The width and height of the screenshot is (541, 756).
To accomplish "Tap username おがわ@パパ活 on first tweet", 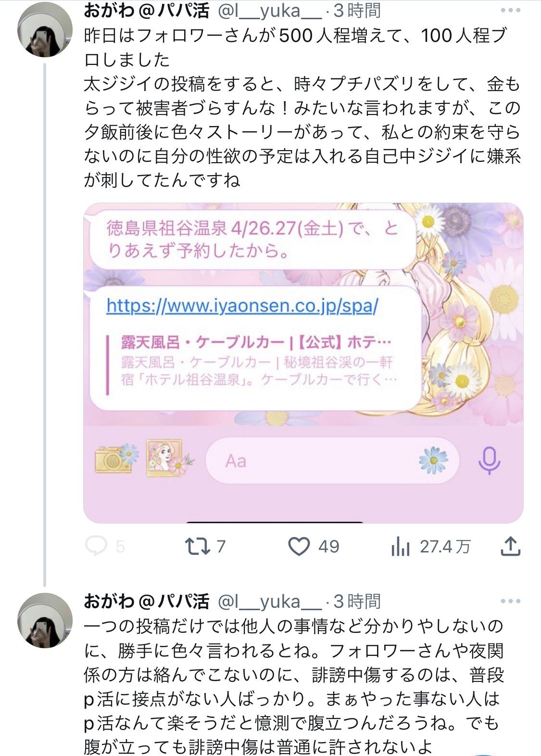I will 147,10.
